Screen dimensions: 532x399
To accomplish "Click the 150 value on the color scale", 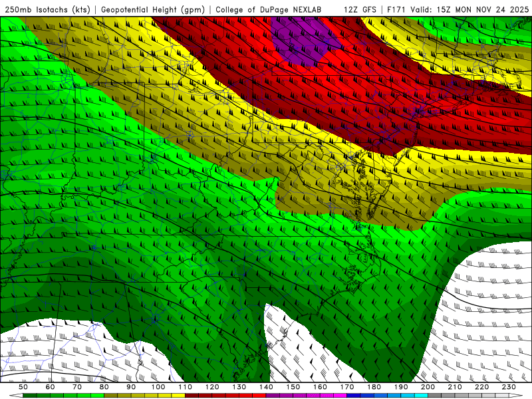I will 293,387.
